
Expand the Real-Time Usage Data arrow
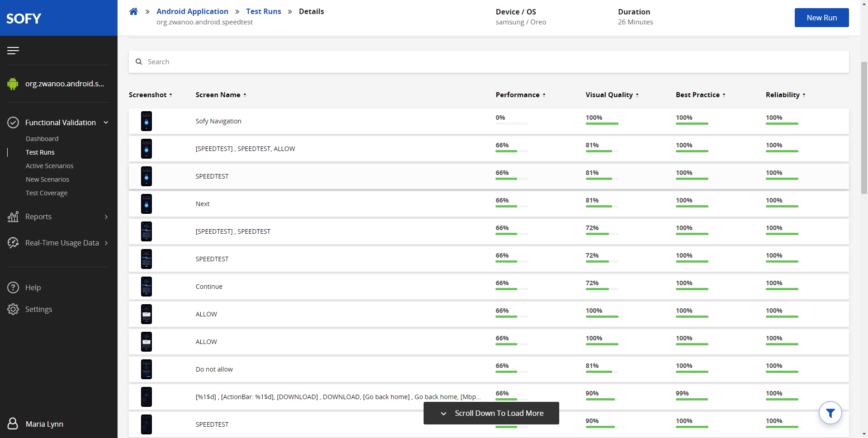pos(106,243)
